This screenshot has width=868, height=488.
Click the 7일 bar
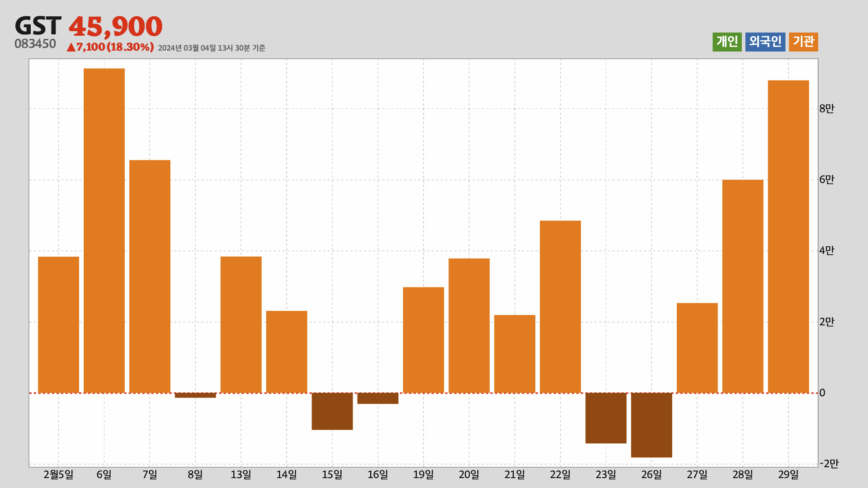click(150, 277)
